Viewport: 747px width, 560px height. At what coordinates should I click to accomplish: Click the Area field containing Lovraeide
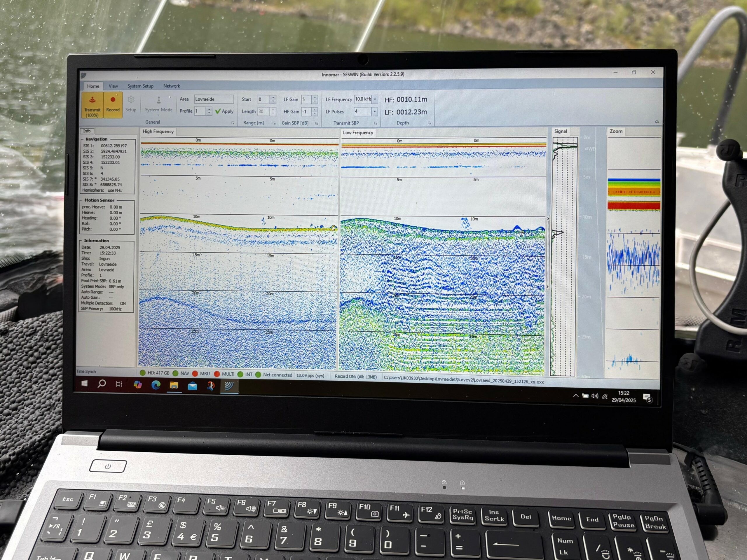(x=214, y=99)
